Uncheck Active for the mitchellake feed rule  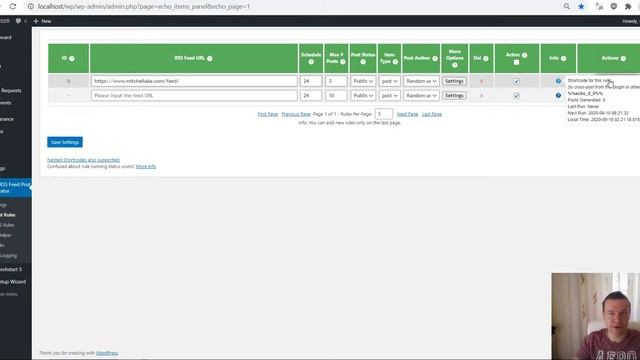click(x=516, y=81)
